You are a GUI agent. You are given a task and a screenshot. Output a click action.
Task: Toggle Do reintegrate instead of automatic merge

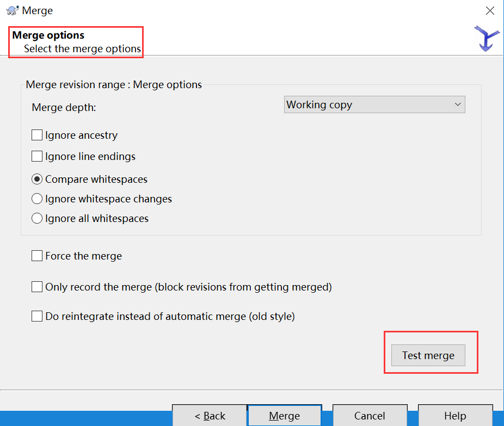[37, 316]
